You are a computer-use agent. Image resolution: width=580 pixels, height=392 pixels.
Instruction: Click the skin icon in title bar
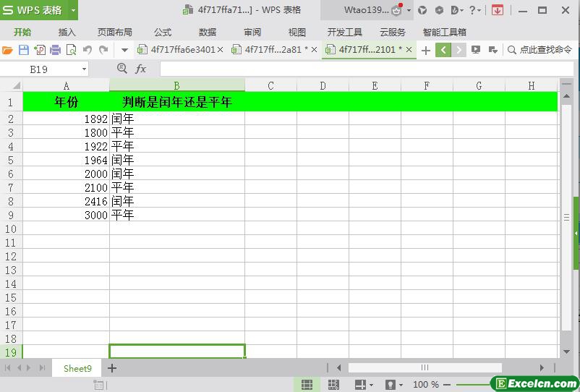[x=422, y=10]
